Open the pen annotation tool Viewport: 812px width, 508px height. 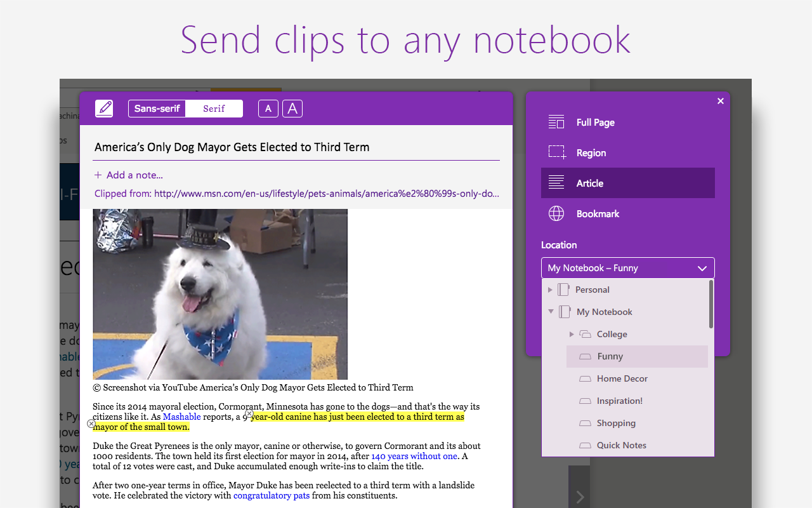[x=104, y=108]
